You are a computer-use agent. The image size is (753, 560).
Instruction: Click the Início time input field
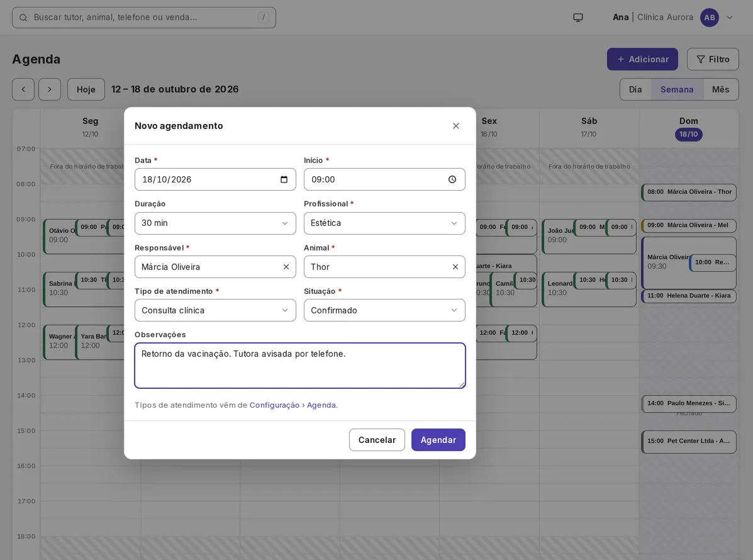tap(384, 179)
